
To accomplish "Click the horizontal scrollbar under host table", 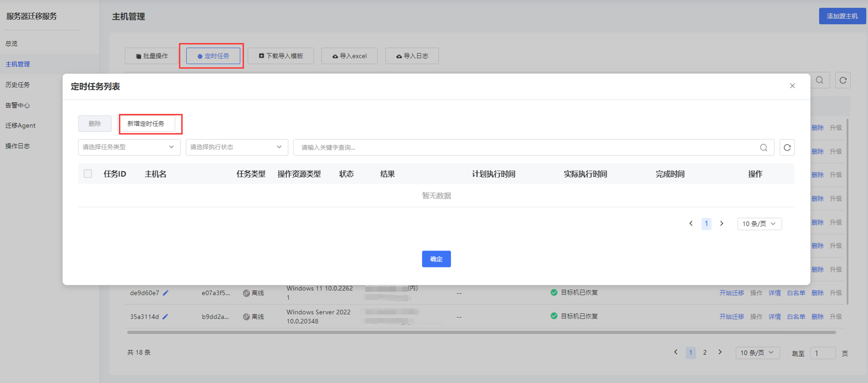I will (x=481, y=332).
